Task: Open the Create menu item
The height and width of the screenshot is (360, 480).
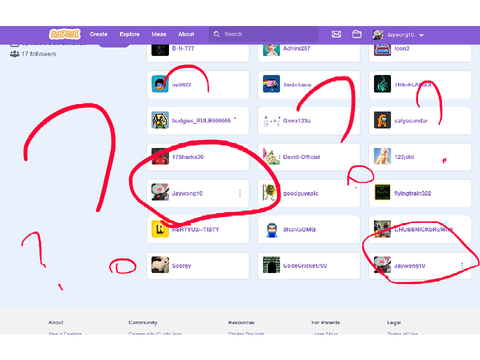Action: click(99, 34)
